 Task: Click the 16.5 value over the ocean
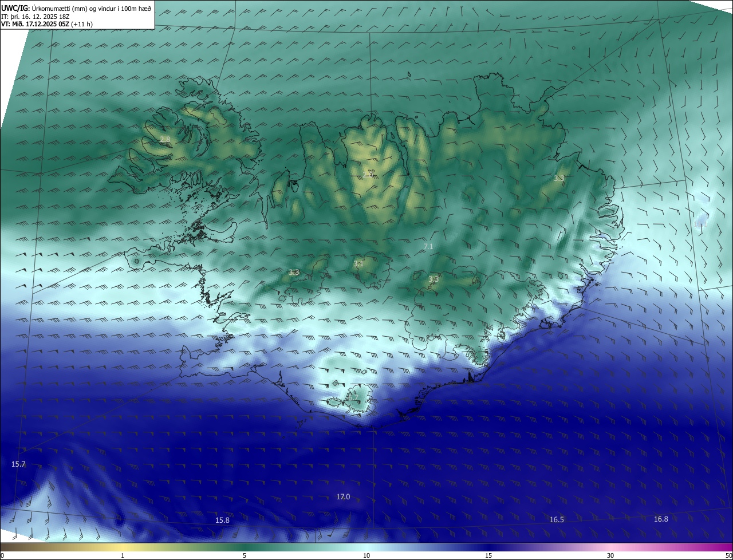[557, 520]
